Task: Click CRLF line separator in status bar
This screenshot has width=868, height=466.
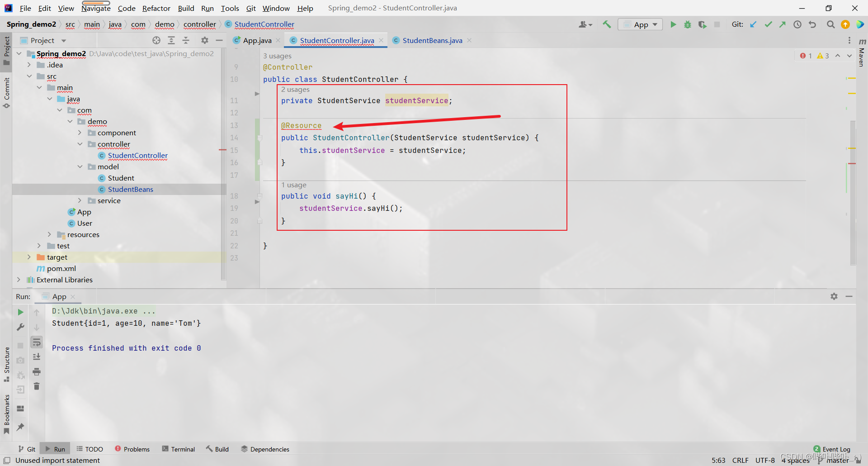Action: pyautogui.click(x=740, y=460)
